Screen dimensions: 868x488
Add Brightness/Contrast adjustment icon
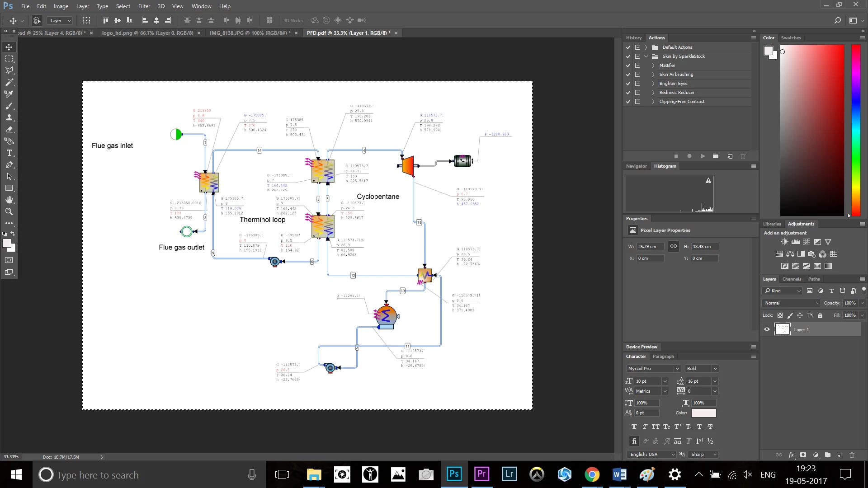point(784,242)
